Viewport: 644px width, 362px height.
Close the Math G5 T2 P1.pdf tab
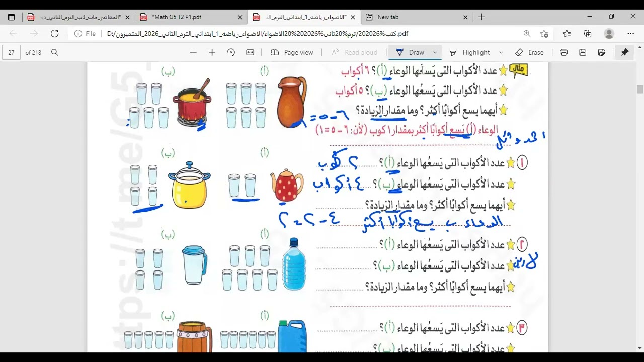pos(240,17)
